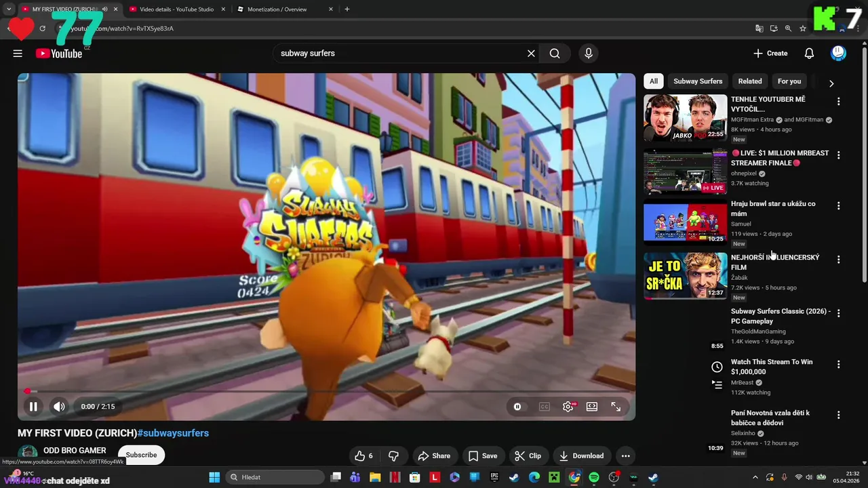Screen dimensions: 868x488
Task: Switch to Video details - YouTube Studio tab
Action: click(176, 9)
